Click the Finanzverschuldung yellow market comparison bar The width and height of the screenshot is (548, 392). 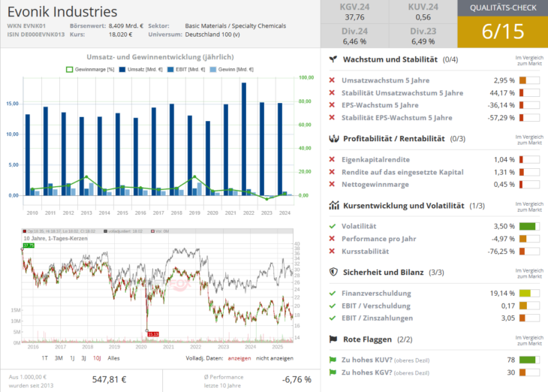click(529, 293)
